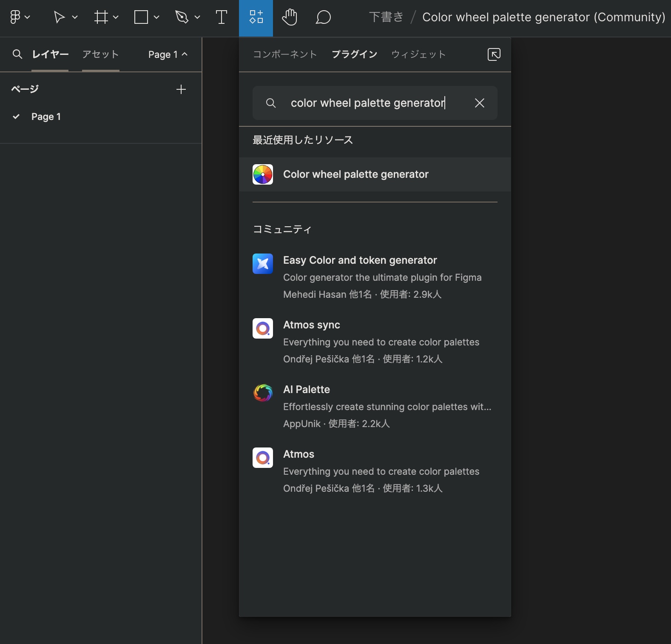
Task: Click the magnifier icon in plugin search
Action: pyautogui.click(x=271, y=103)
